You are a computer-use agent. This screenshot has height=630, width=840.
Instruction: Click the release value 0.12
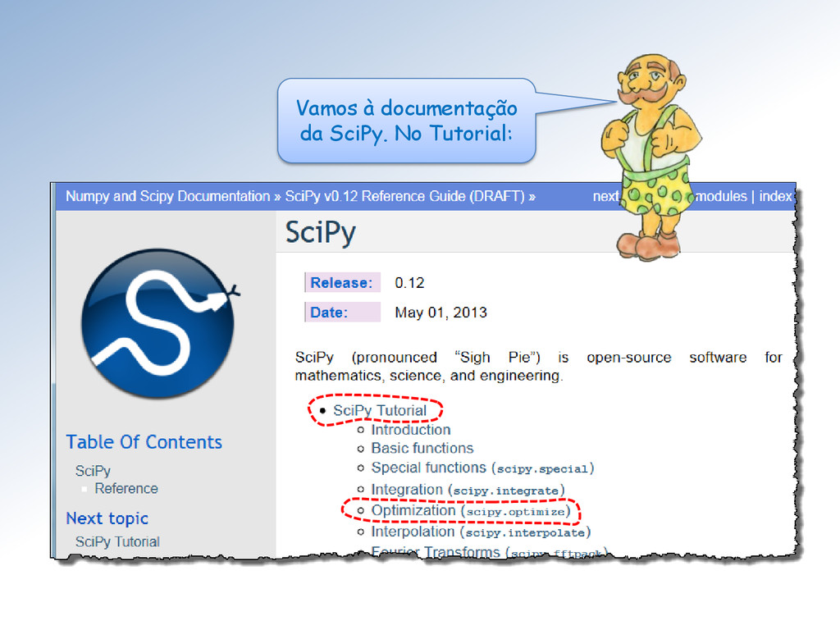pos(409,282)
